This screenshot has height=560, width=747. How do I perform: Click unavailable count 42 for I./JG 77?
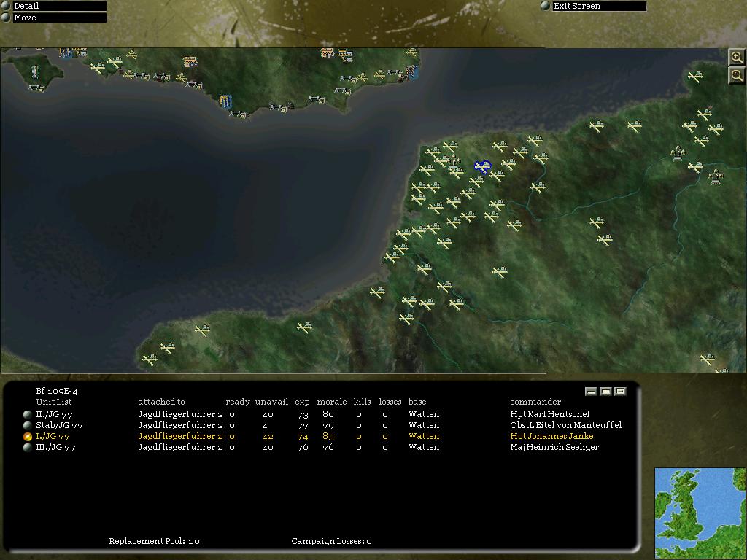point(268,437)
